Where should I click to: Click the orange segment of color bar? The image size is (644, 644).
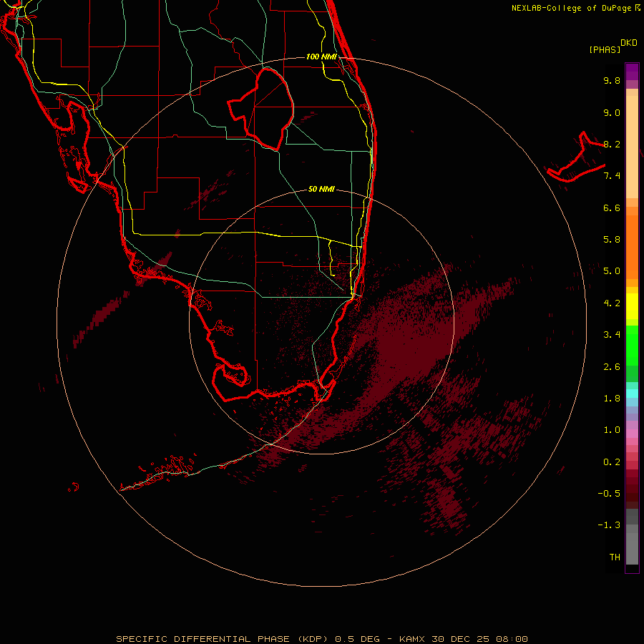click(632, 246)
